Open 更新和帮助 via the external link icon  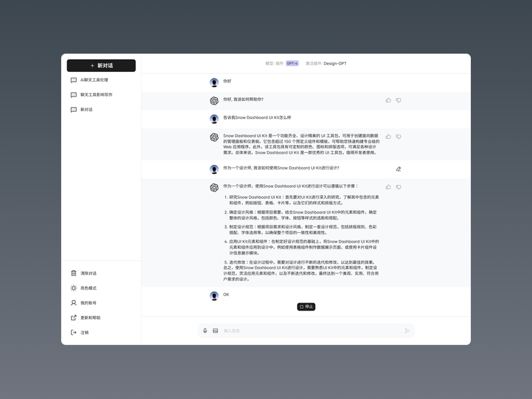pos(74,318)
